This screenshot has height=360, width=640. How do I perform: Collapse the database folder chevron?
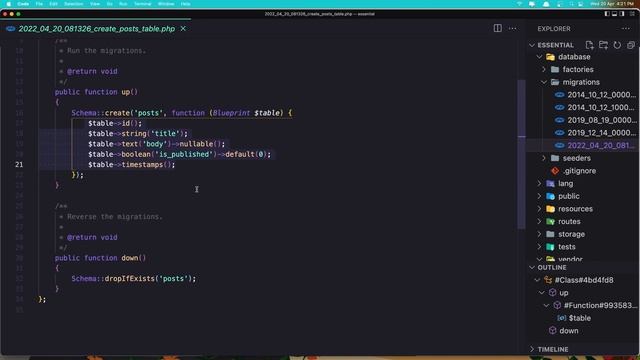click(x=539, y=57)
